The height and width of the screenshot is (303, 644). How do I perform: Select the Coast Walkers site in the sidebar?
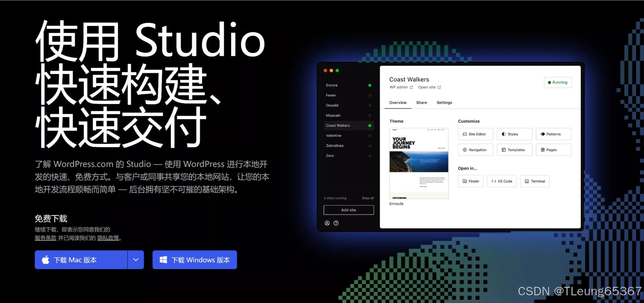348,125
